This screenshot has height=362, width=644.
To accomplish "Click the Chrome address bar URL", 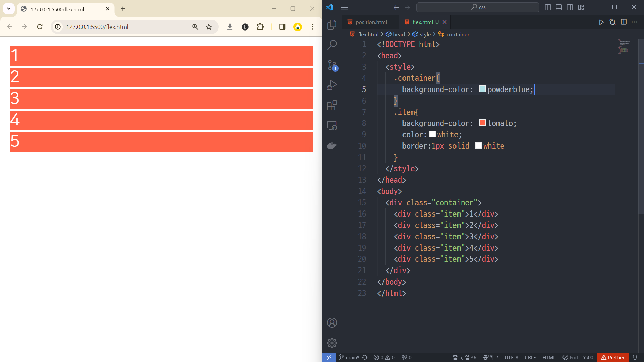I will pos(97,27).
